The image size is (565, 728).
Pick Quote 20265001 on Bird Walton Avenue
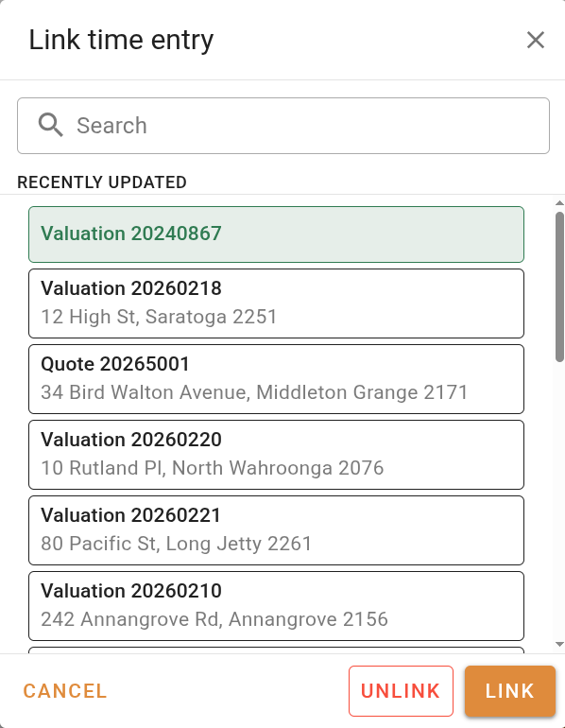pyautogui.click(x=276, y=379)
